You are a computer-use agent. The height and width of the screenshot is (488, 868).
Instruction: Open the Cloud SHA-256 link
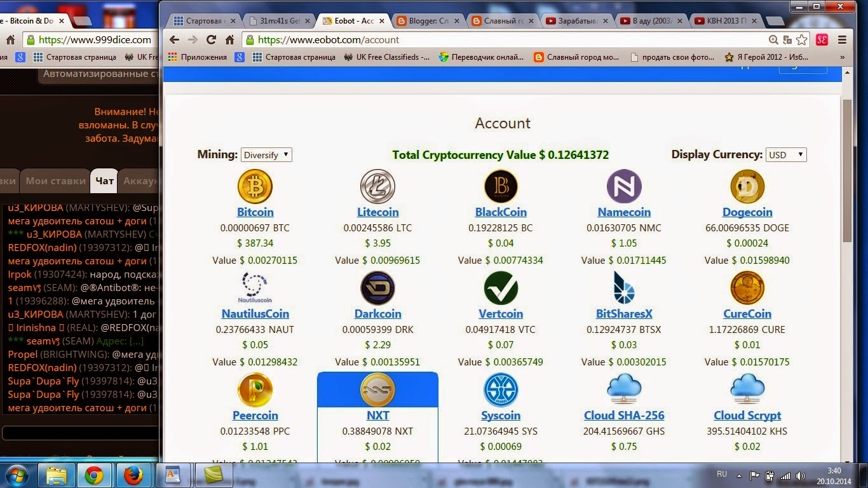click(624, 416)
